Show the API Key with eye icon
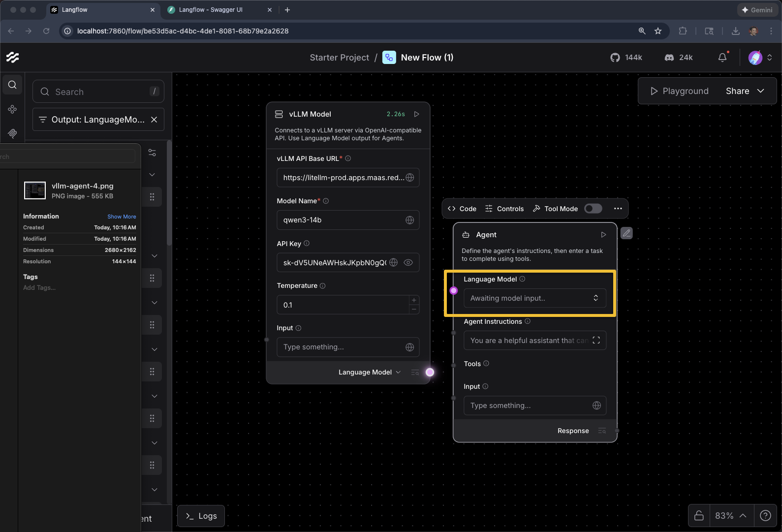Screen dimensions: 782x532 pyautogui.click(x=408, y=263)
